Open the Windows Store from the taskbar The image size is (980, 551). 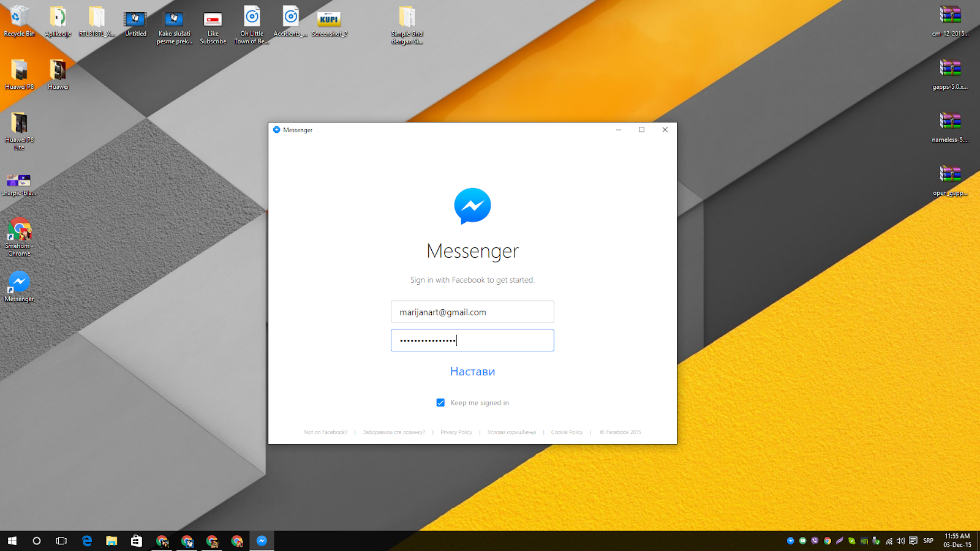[137, 541]
